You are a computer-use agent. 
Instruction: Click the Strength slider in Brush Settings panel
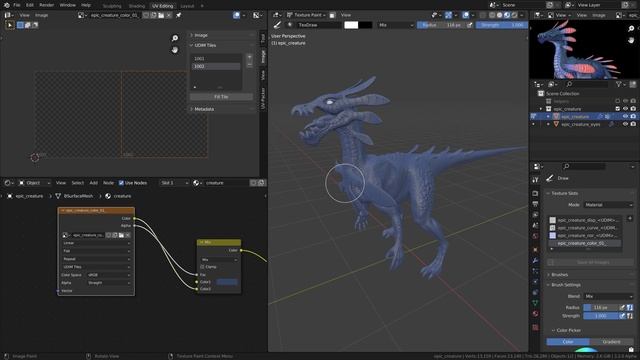pos(600,316)
